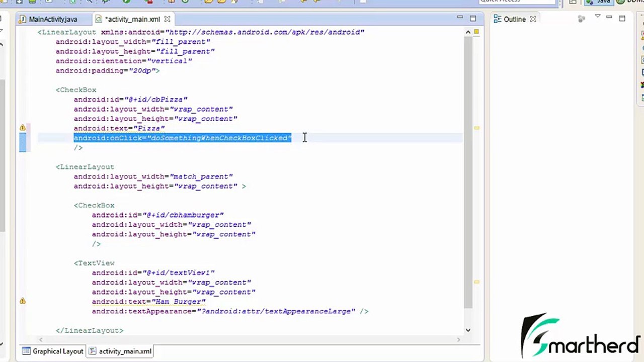
Task: Click the android:textAppearance attribute line
Action: click(x=230, y=311)
